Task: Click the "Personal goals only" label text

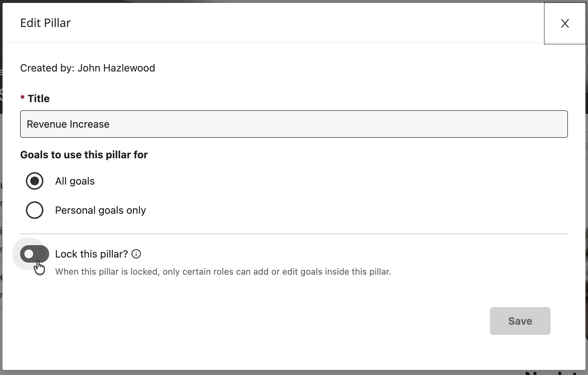Action: click(100, 210)
